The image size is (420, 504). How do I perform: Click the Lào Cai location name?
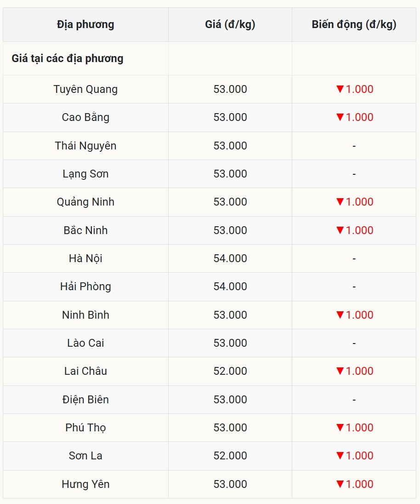pos(85,343)
